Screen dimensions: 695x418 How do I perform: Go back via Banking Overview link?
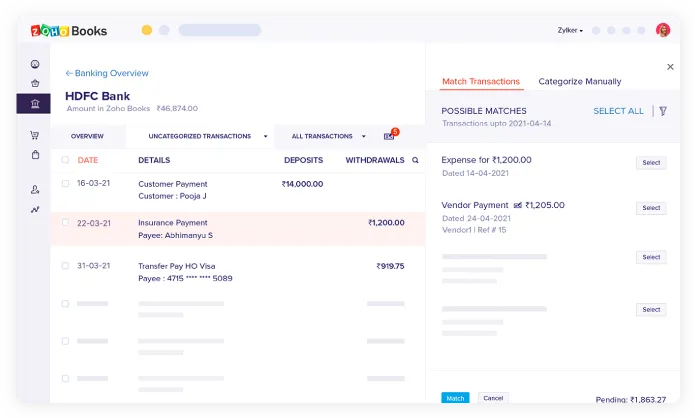click(x=107, y=73)
